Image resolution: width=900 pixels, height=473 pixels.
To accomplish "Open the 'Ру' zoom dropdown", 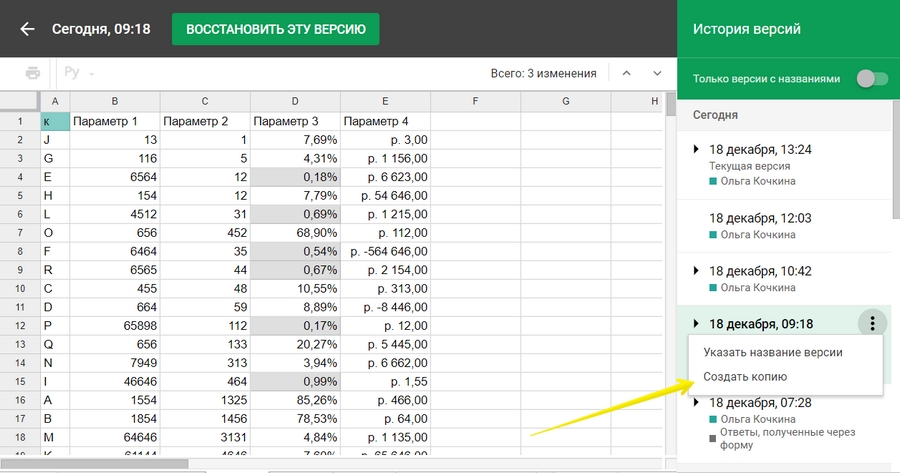I will pyautogui.click(x=79, y=73).
